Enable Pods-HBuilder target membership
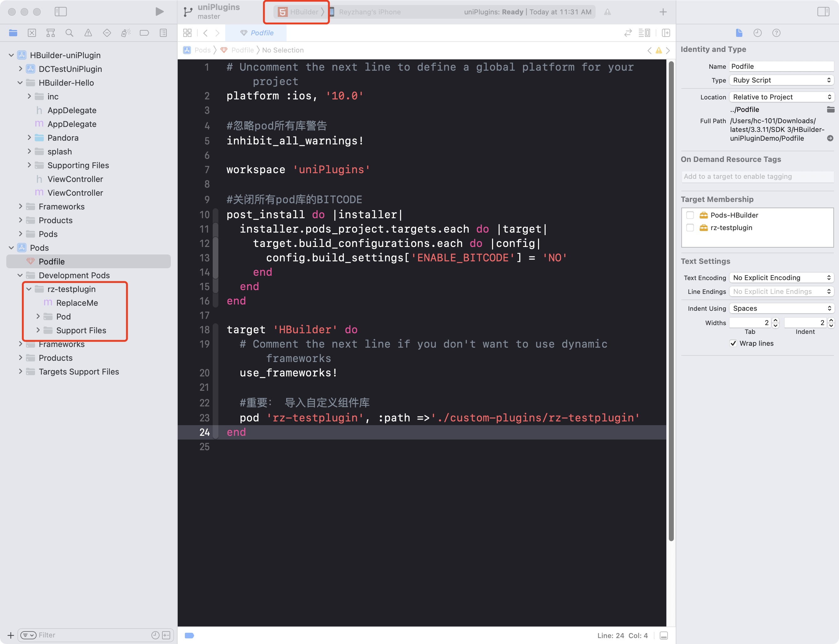Screen dimensions: 839x644 [690, 215]
